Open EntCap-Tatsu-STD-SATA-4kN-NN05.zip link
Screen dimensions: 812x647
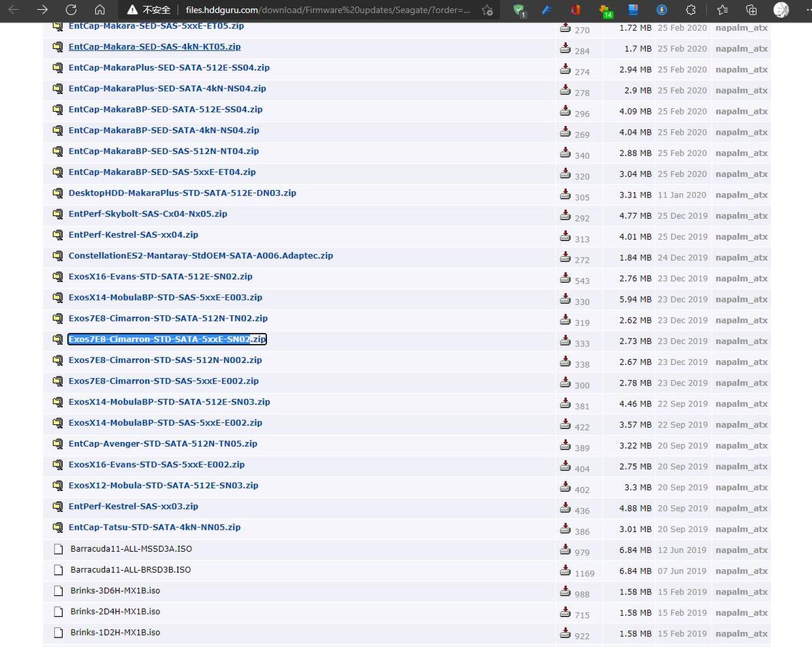click(x=155, y=527)
